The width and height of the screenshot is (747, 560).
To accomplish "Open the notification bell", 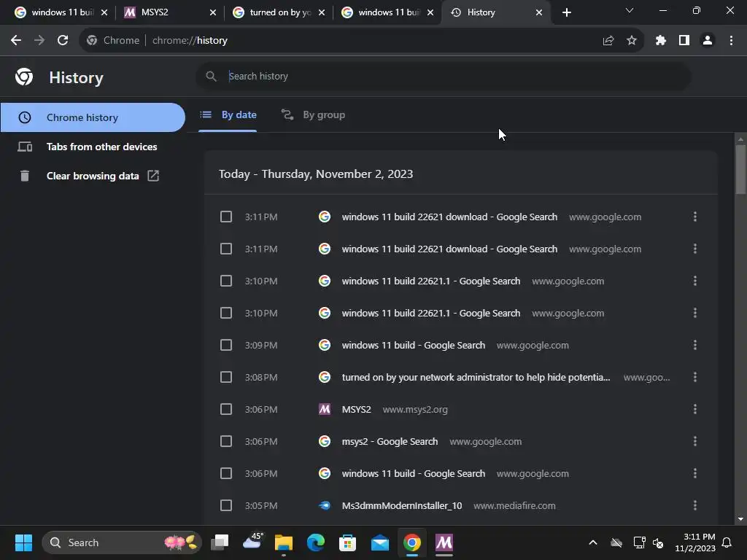I will 727,542.
